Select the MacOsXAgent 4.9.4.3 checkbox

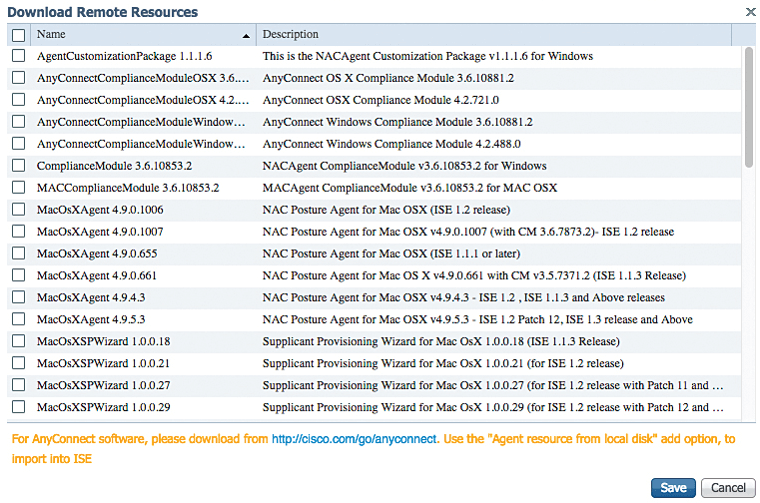18,298
